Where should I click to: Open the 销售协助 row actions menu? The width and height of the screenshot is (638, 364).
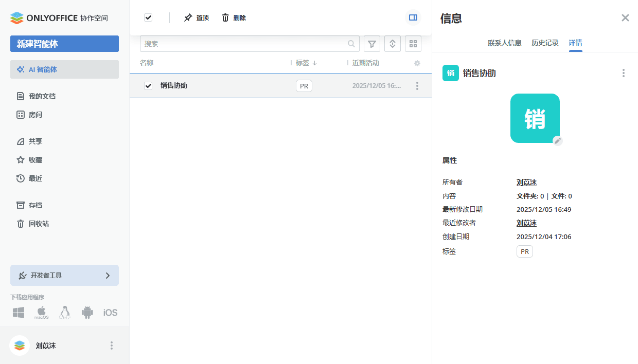click(x=417, y=86)
